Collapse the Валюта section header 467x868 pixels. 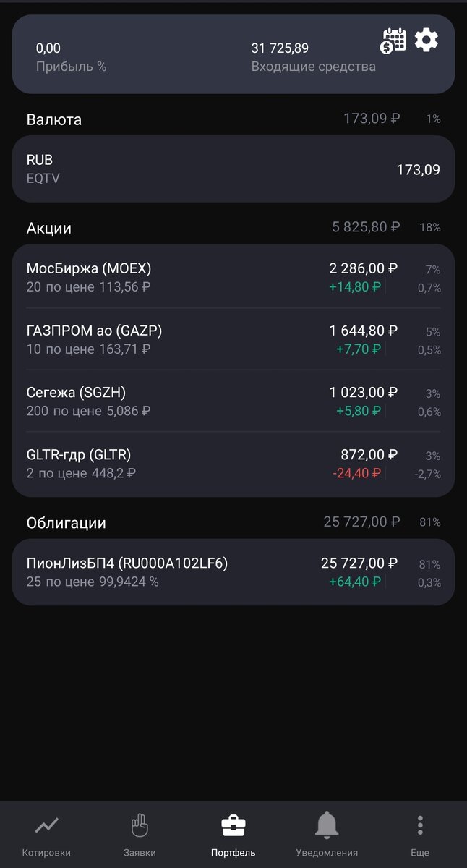[233, 119]
